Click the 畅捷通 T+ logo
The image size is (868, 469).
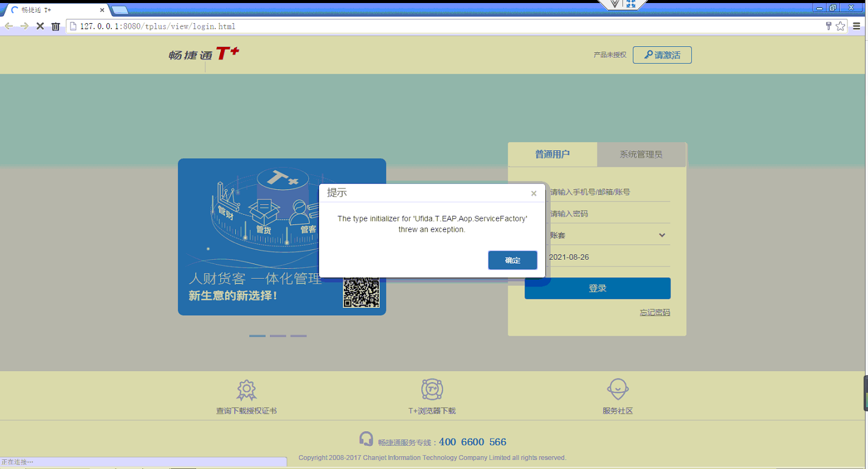[x=204, y=54]
